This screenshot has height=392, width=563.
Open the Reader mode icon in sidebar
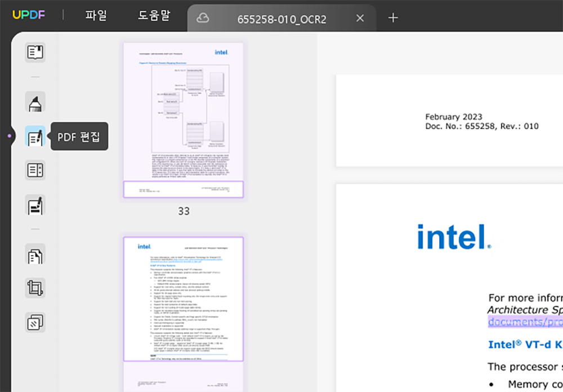35,52
